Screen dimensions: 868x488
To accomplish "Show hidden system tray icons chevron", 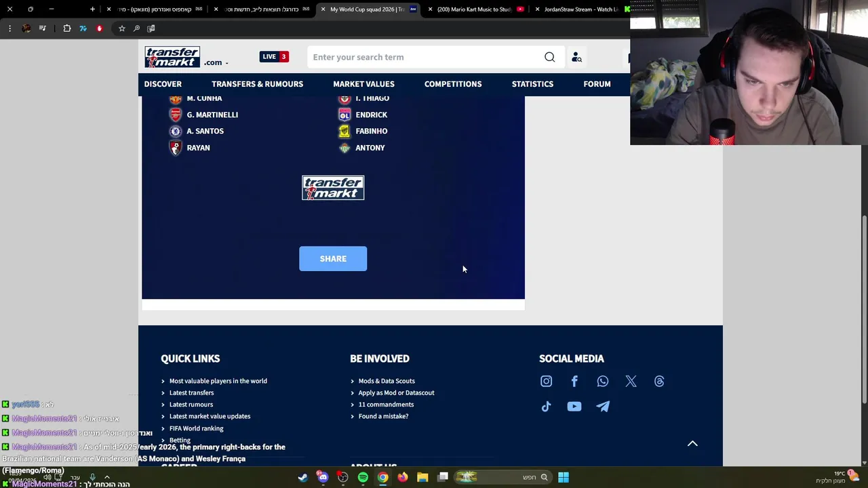I will click(106, 477).
